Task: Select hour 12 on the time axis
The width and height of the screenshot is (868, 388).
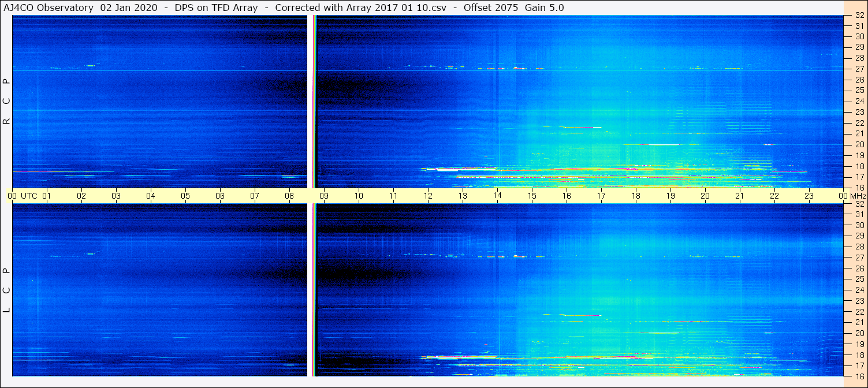Action: click(428, 196)
